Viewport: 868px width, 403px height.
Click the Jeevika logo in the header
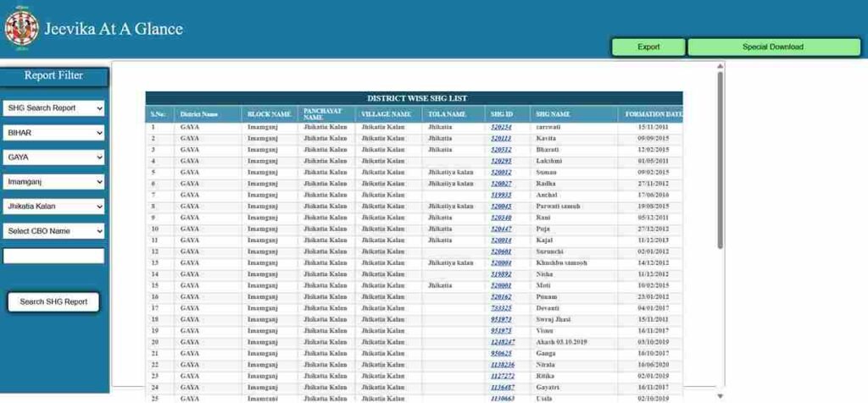(21, 27)
